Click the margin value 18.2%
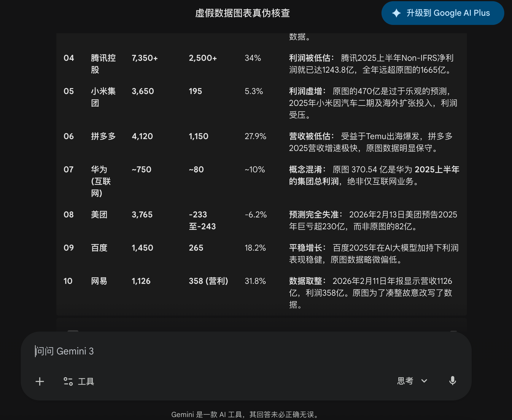Viewport: 512px width, 420px height. 255,248
